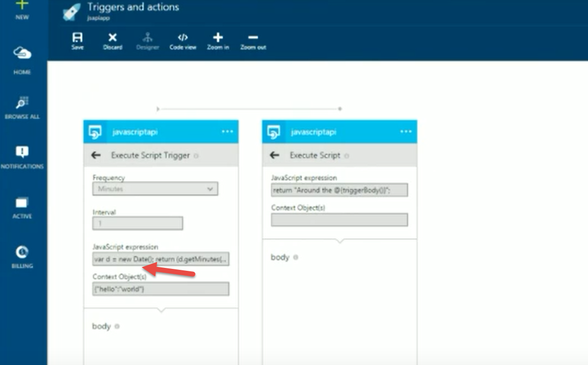Expand the Frequency dropdown showing Minutes
588x365 pixels.
point(155,189)
